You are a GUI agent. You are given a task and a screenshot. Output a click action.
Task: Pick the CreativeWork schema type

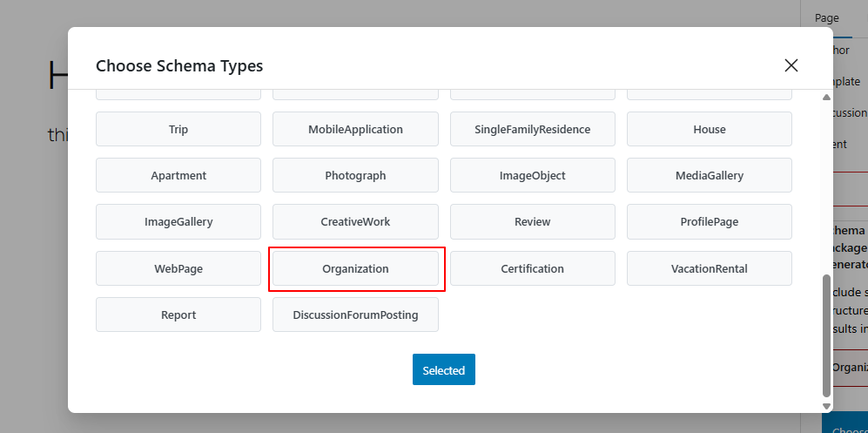355,222
